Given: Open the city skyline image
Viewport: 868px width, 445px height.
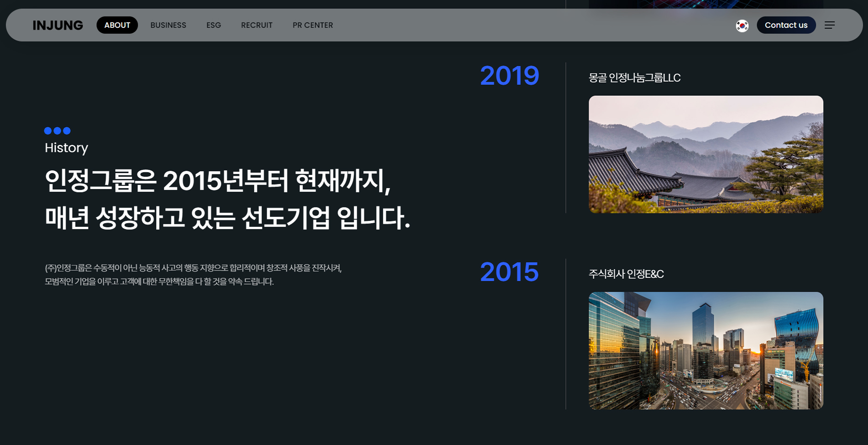Looking at the screenshot, I should pyautogui.click(x=706, y=351).
